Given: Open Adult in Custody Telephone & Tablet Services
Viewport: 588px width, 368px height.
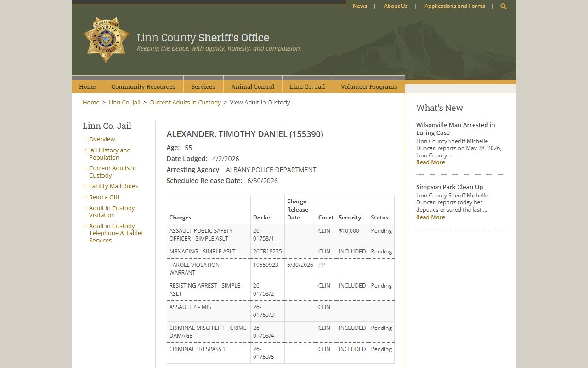Looking at the screenshot, I should pos(116,233).
